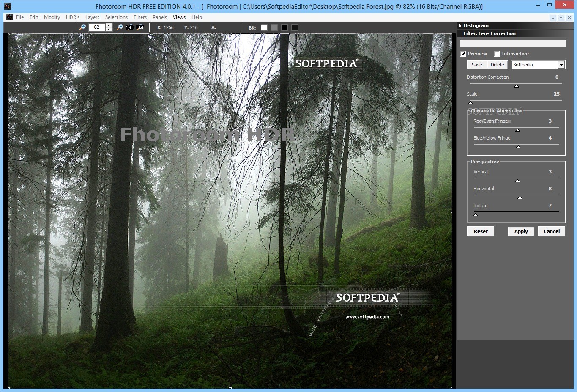Click the Save preset button

coord(477,65)
